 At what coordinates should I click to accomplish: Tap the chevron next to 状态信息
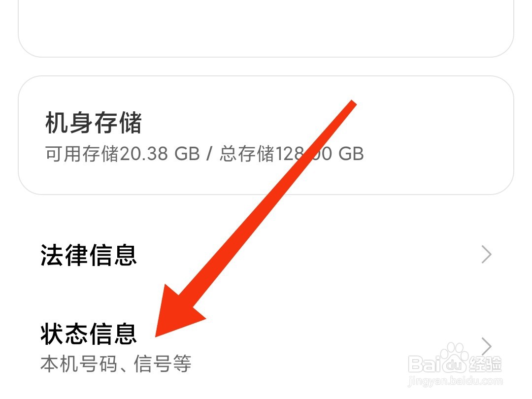[x=487, y=347]
